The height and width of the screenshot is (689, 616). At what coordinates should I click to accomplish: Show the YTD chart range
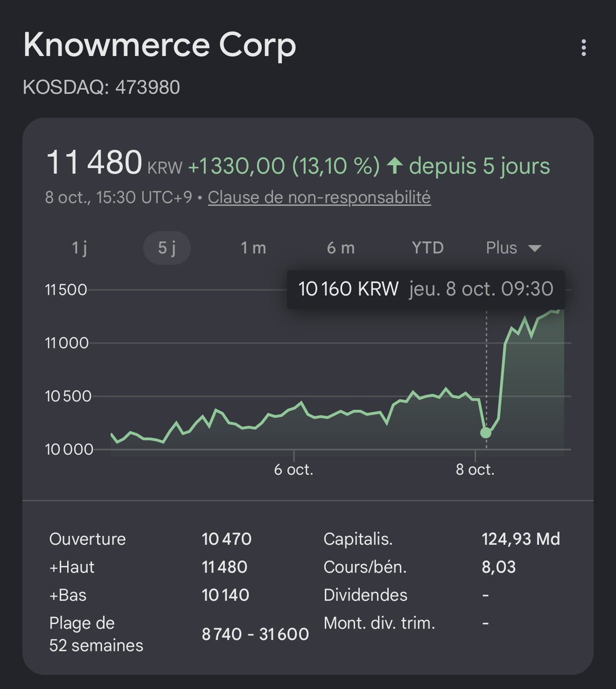pyautogui.click(x=428, y=248)
